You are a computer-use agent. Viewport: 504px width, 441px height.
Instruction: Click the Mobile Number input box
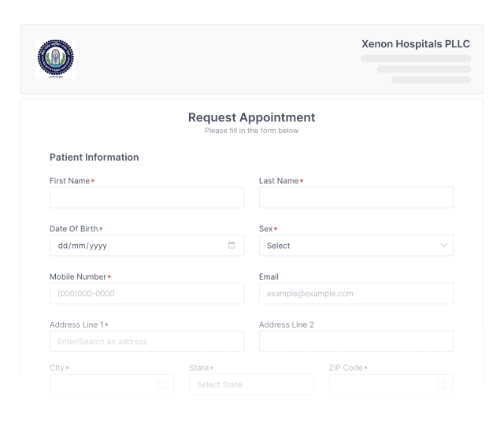(x=147, y=293)
